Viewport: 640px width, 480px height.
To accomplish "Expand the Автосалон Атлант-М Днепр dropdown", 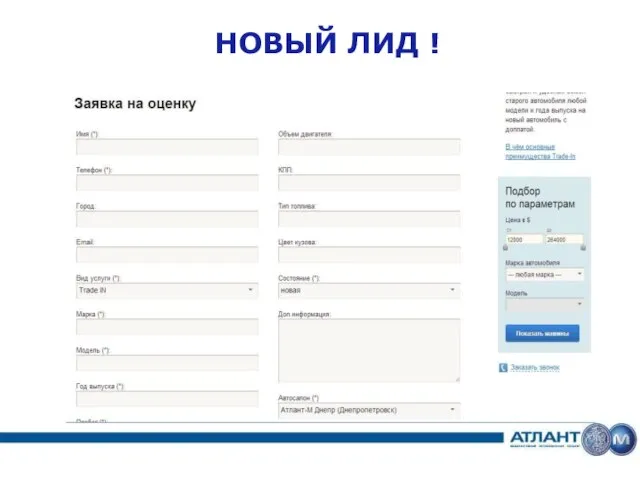I will pyautogui.click(x=369, y=410).
